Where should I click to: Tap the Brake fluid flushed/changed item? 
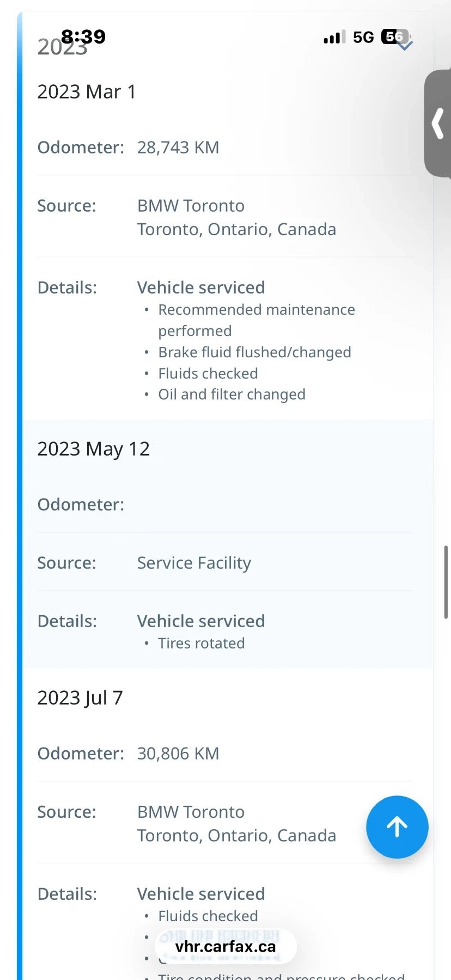click(254, 352)
